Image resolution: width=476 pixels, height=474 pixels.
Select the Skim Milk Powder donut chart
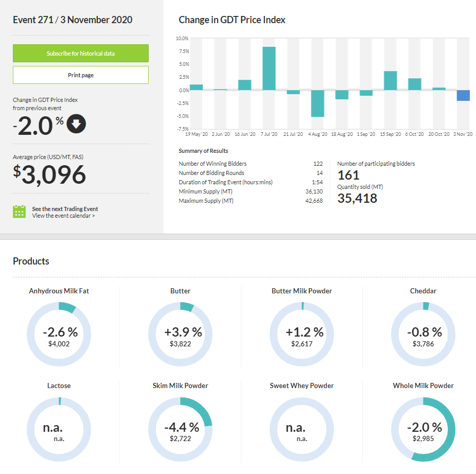point(180,429)
